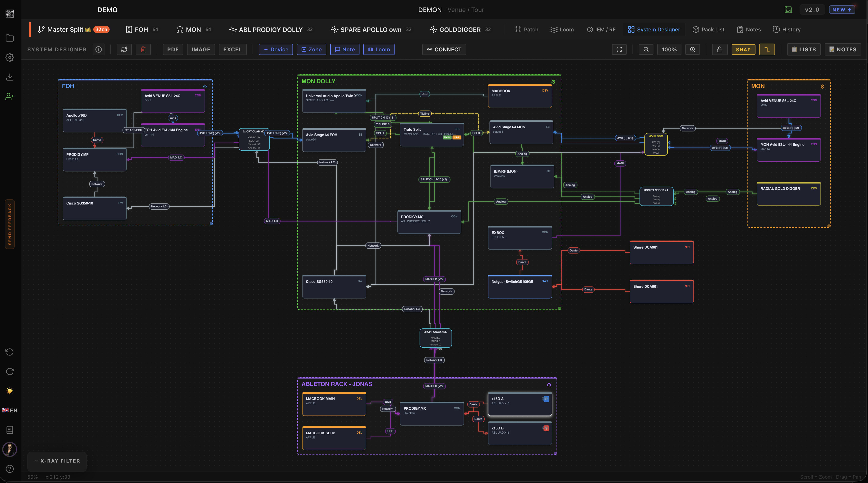Open the projects folder in sidebar

click(10, 38)
